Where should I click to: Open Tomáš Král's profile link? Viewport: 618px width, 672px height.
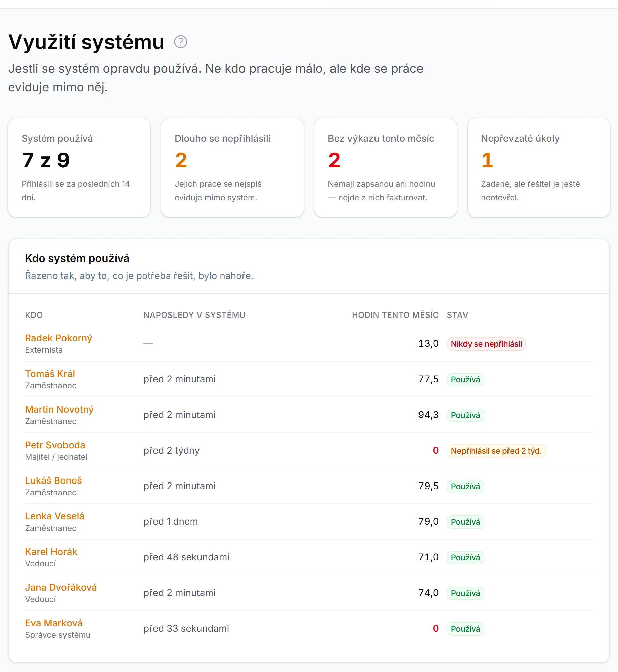point(50,374)
